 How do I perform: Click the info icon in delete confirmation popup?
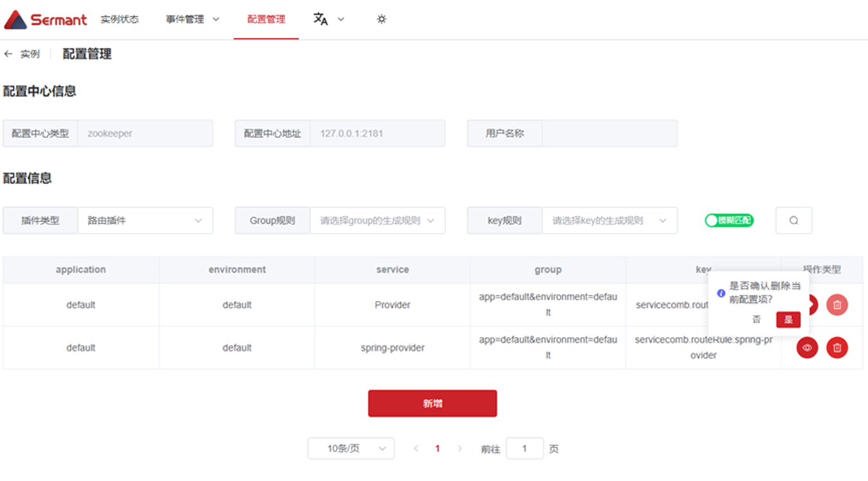click(721, 293)
